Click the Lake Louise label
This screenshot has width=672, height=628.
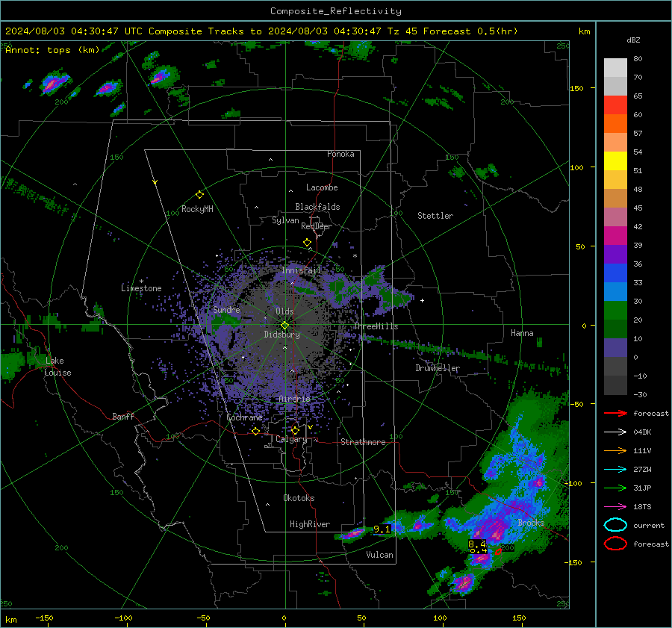tap(57, 367)
